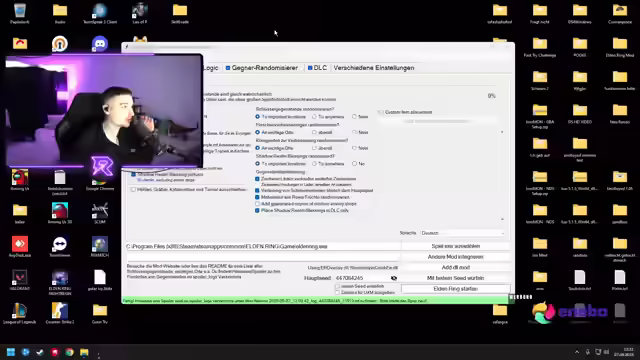The image size is (640, 360).
Task: Expand the options list down arrow
Action: coord(502,219)
